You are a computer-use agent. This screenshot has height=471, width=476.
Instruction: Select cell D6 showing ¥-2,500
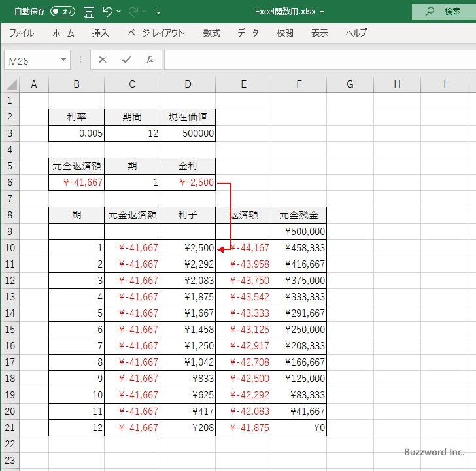pyautogui.click(x=188, y=183)
